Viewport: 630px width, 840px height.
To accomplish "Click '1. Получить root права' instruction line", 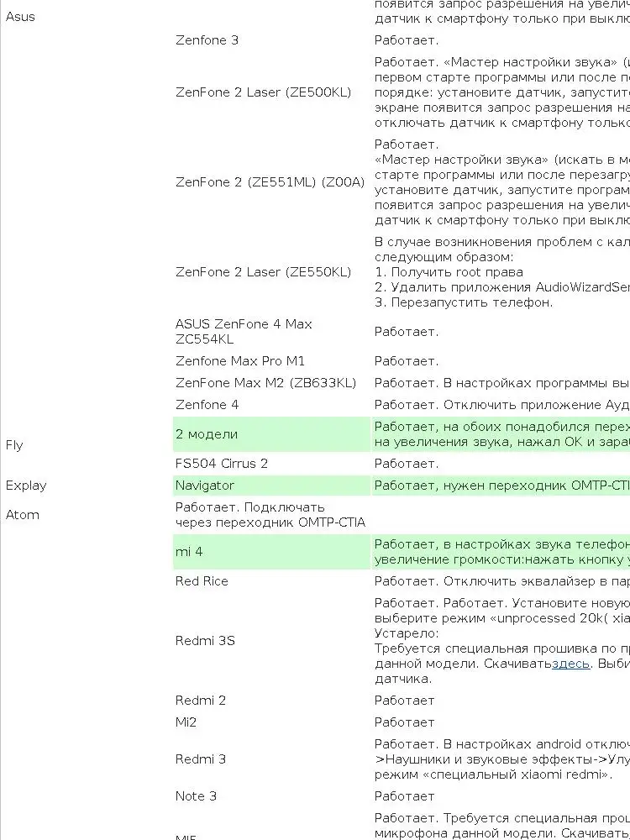I will (449, 271).
